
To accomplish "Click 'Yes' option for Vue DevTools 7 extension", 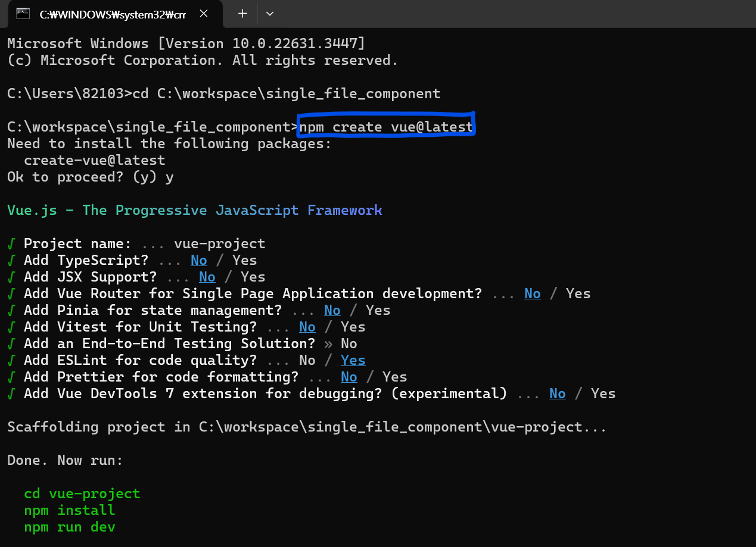I will pyautogui.click(x=603, y=393).
